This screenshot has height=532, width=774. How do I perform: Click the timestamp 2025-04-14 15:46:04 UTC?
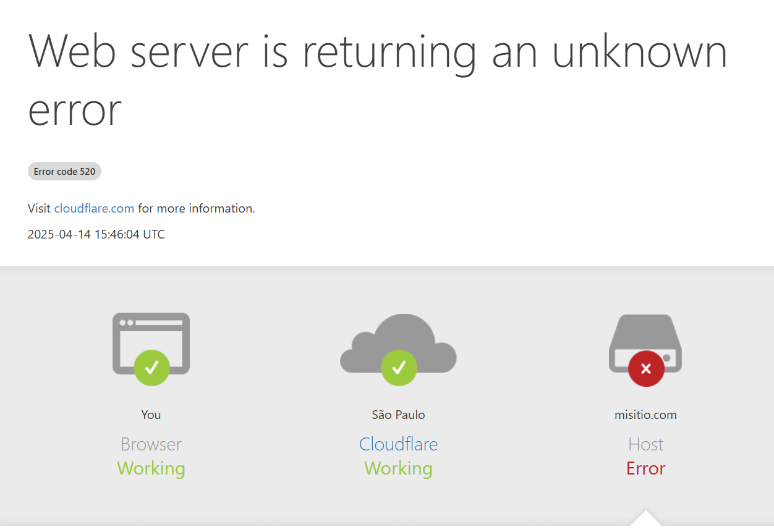pos(96,234)
